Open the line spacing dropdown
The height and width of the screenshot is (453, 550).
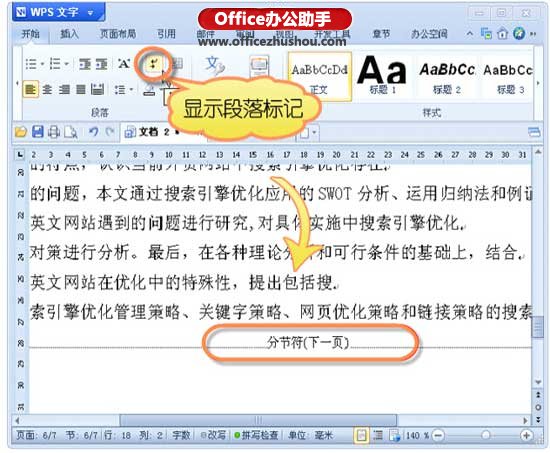124,90
